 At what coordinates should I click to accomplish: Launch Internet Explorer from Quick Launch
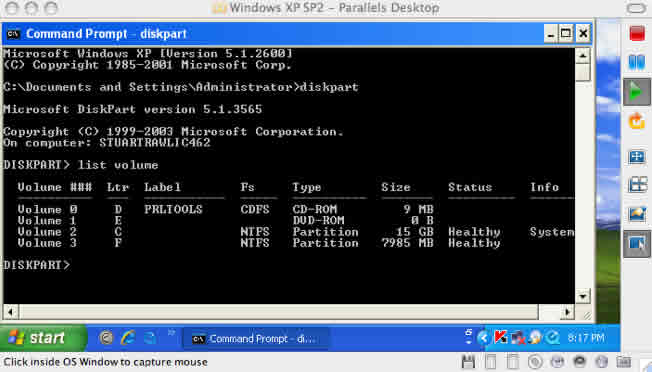click(128, 338)
